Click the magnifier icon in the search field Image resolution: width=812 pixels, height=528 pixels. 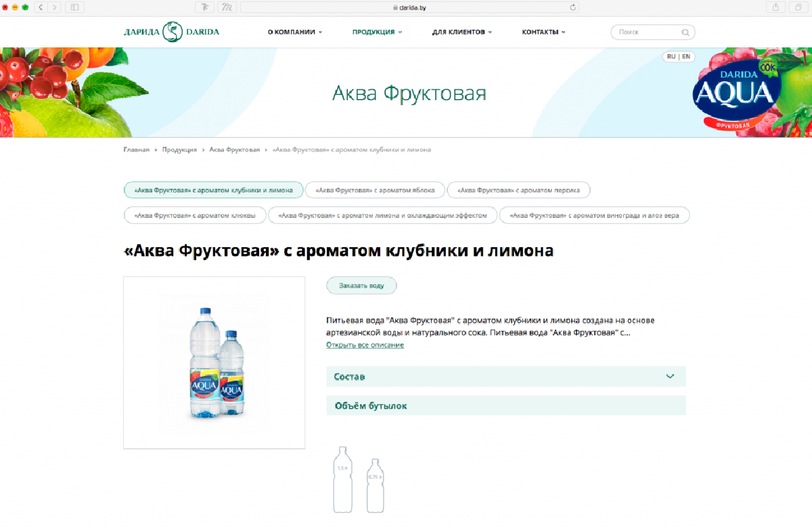pyautogui.click(x=685, y=32)
